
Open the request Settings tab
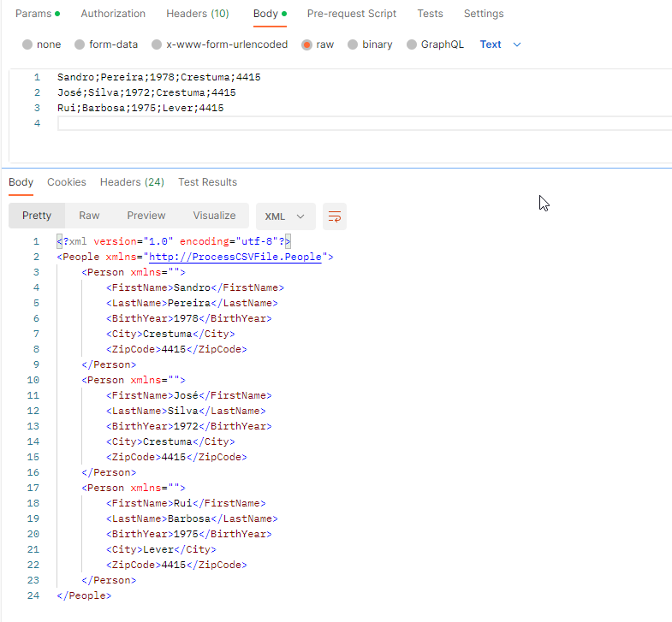[x=484, y=14]
